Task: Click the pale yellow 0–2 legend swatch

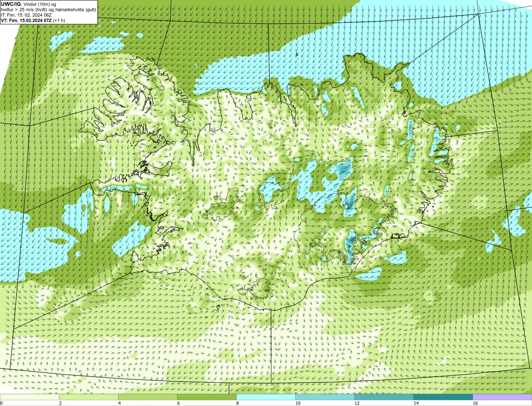Action: point(30,397)
